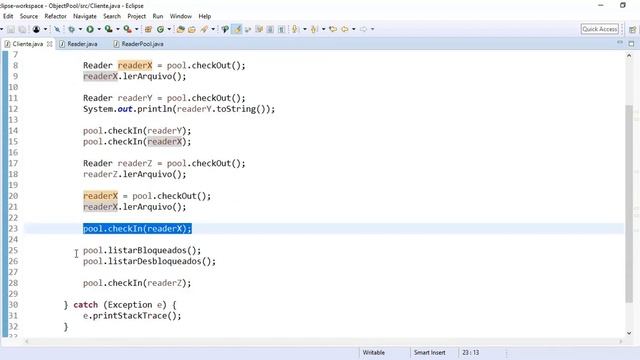Open the Edit menu
Screen dimensions: 640x360
[x=8, y=16]
